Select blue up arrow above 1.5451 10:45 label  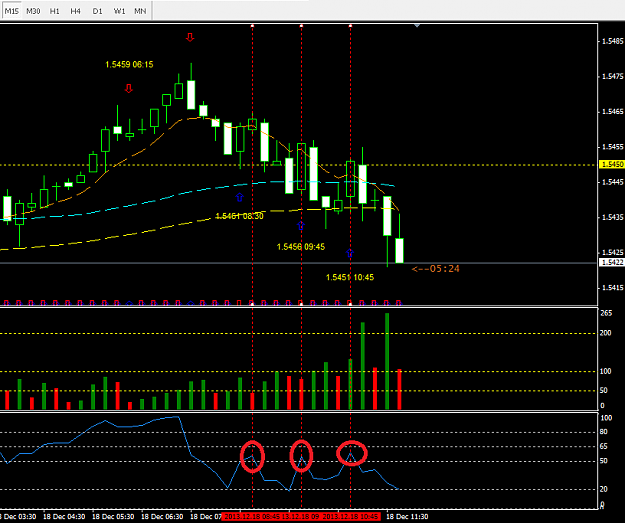point(350,253)
